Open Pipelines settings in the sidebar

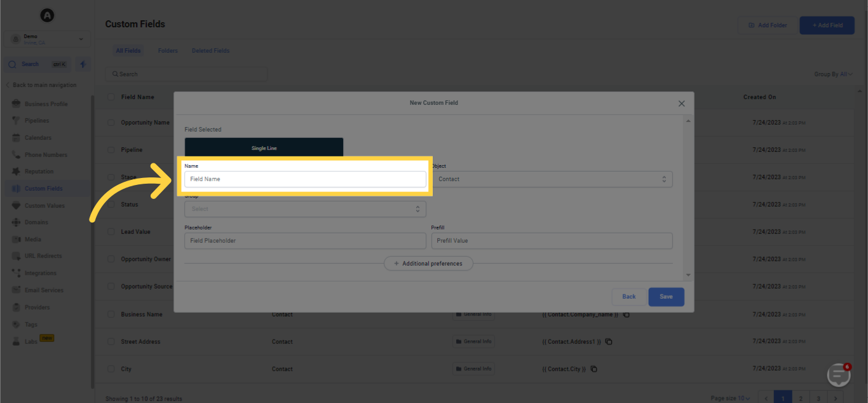point(37,121)
